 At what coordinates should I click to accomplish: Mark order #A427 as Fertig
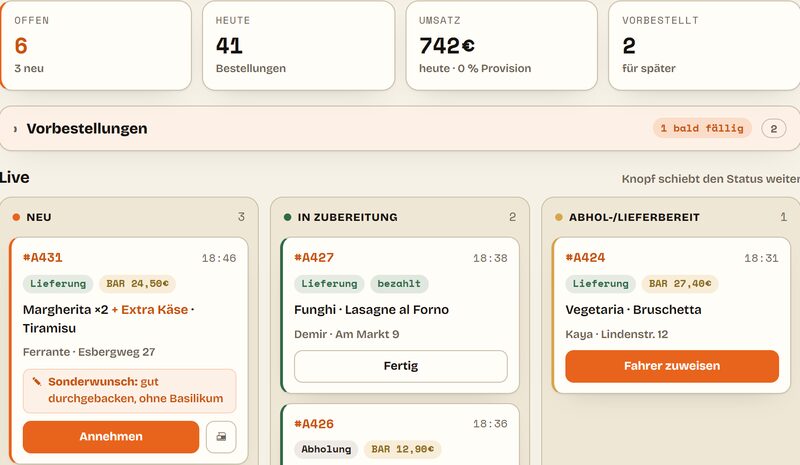[x=401, y=366]
